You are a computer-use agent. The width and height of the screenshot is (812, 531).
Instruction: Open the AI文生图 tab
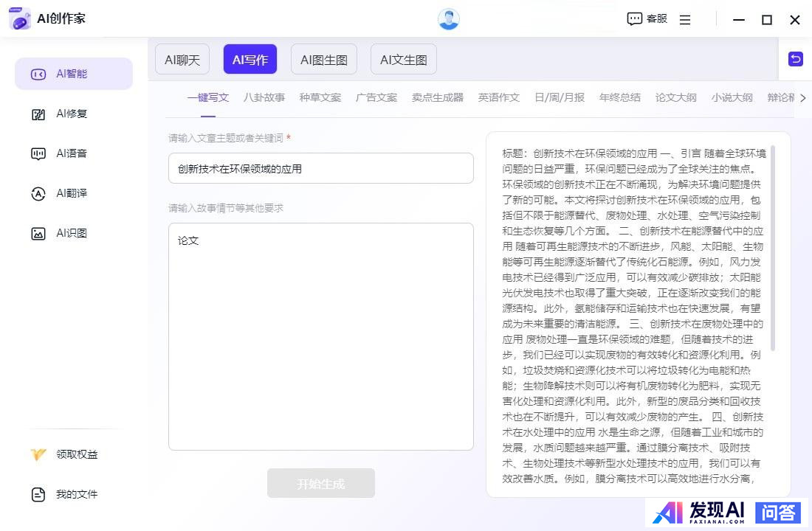[404, 60]
